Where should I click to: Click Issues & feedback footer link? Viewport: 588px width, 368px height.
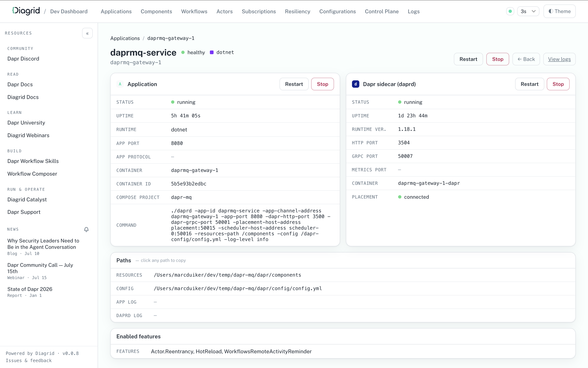(x=29, y=360)
